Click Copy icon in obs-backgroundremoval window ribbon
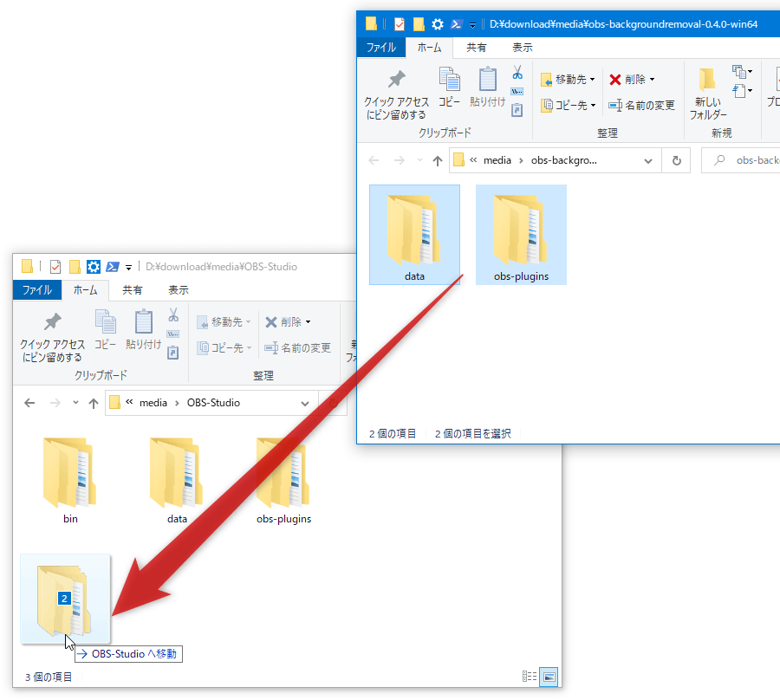The width and height of the screenshot is (780, 700). 449,87
